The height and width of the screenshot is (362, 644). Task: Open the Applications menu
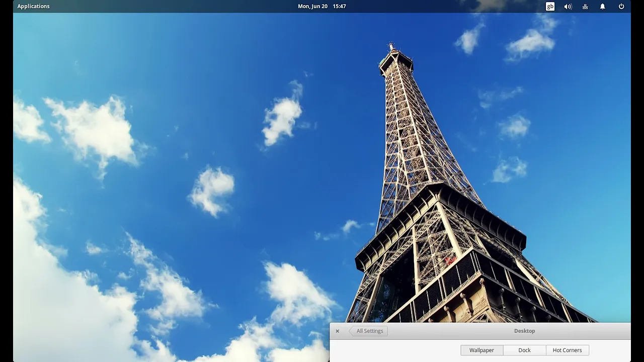tap(33, 6)
